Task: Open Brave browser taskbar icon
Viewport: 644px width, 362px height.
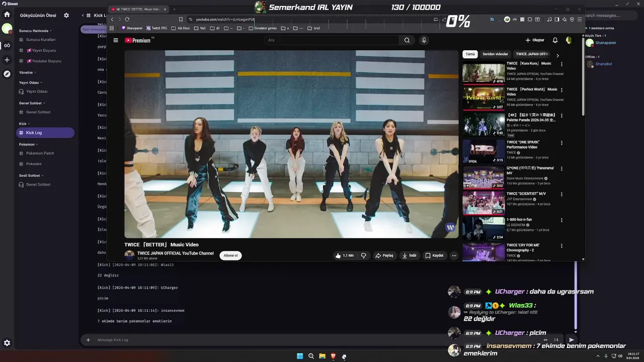Action: point(333,356)
